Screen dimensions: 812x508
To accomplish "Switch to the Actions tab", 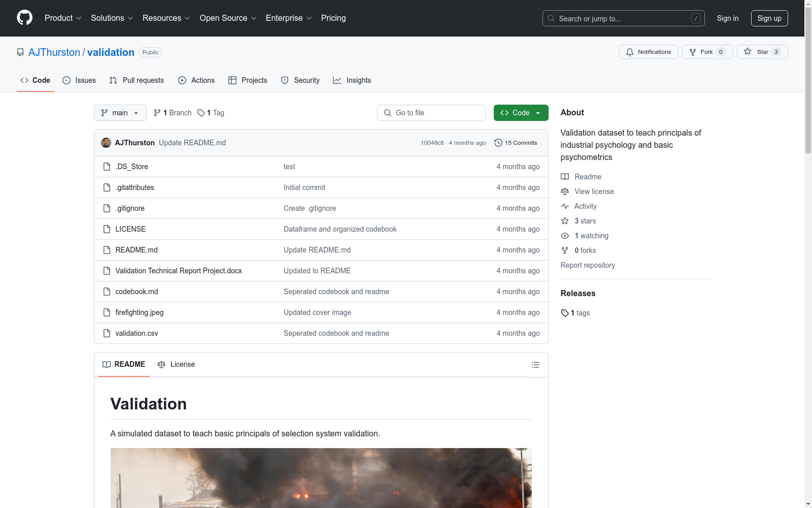I will pos(196,80).
